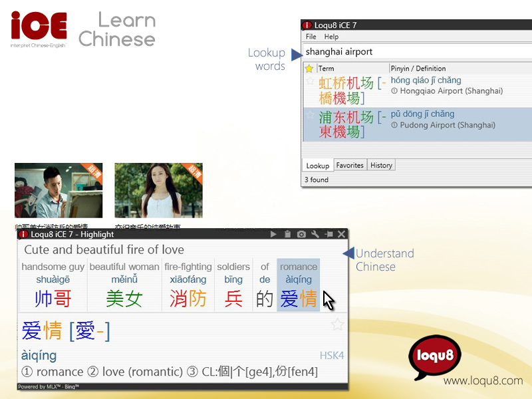Click the large 爱情 [愛-] headword
532x399 pixels.
pyautogui.click(x=66, y=331)
